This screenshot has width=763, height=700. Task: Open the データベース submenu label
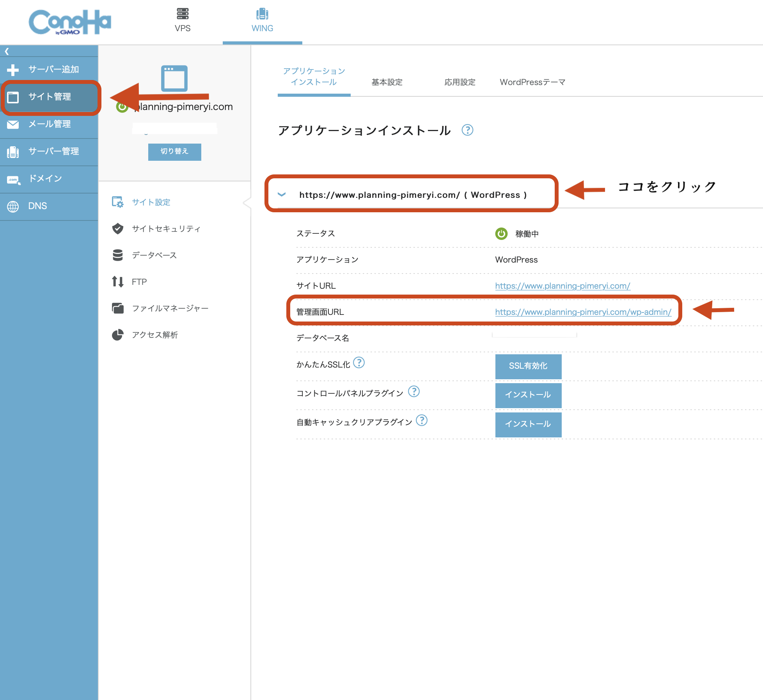tap(154, 255)
